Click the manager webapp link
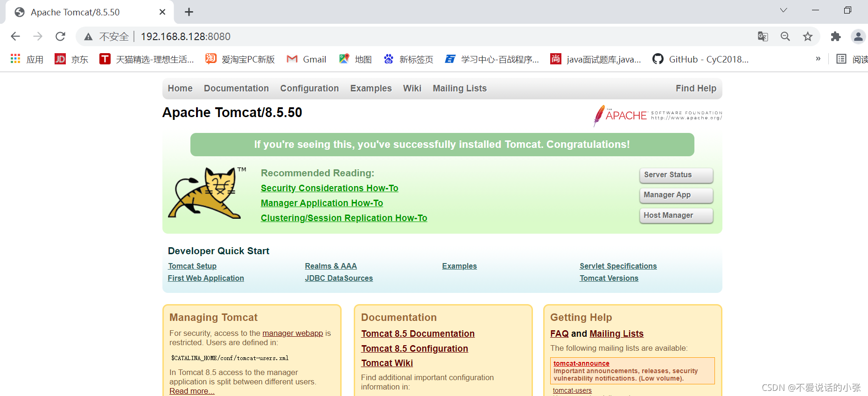The width and height of the screenshot is (868, 396). coord(293,333)
